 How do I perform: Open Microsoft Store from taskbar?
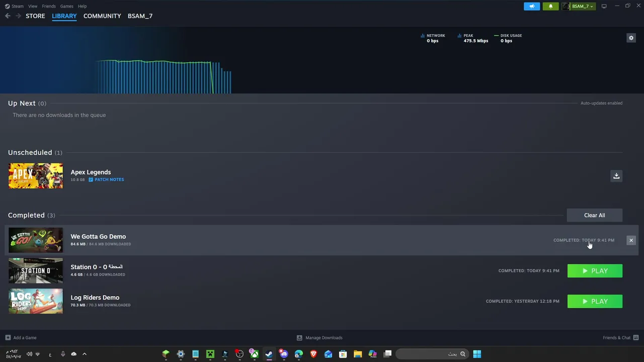(x=343, y=354)
